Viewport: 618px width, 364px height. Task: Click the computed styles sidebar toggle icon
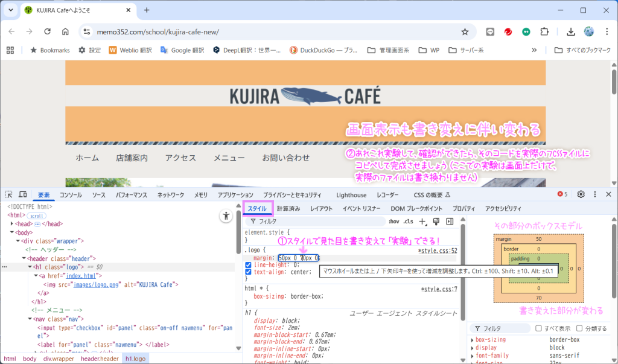pos(448,222)
